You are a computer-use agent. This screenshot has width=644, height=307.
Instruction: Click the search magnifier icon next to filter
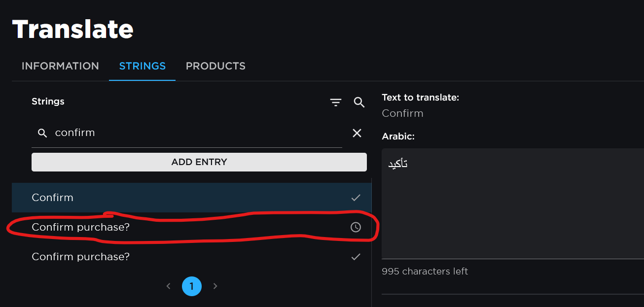359,102
